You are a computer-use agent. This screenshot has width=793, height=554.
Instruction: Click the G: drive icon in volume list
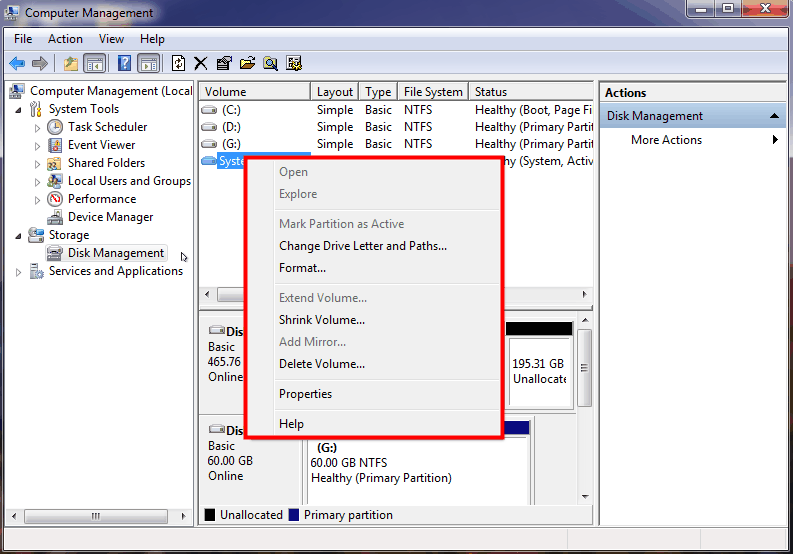(209, 144)
